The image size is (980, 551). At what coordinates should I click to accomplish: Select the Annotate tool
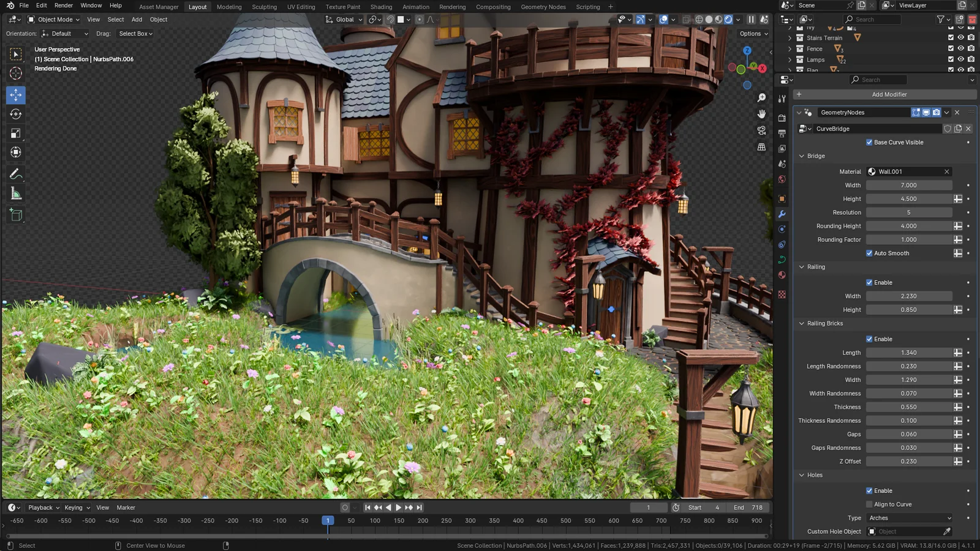pos(15,174)
